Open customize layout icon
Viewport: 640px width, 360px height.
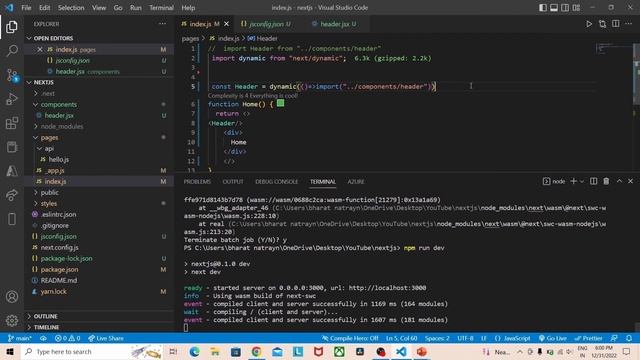tap(576, 7)
